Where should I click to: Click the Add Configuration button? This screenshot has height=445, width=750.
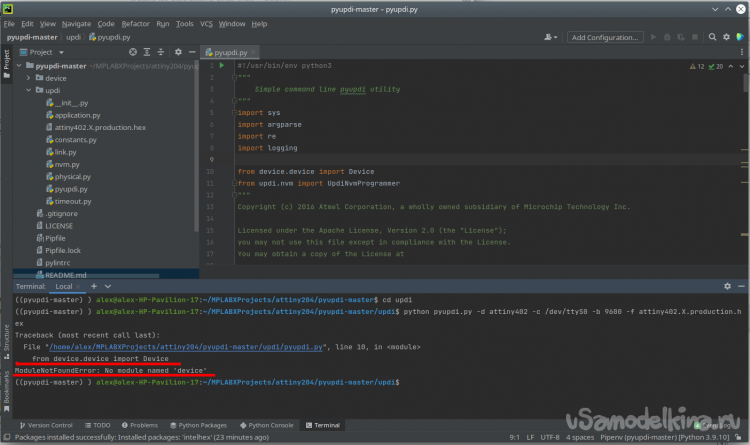point(604,37)
